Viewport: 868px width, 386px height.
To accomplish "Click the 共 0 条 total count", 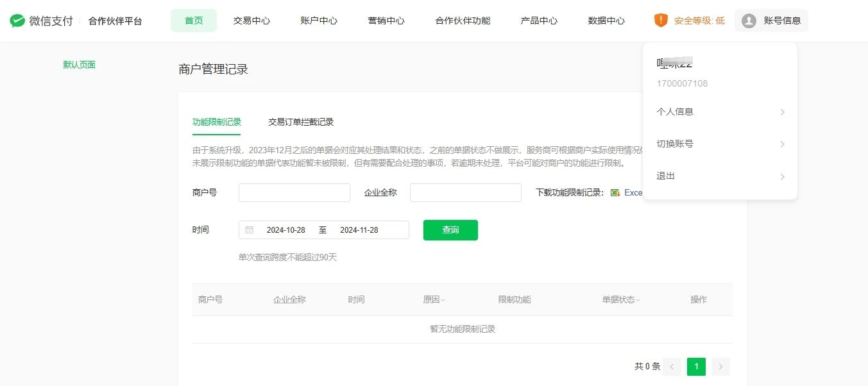I will [x=647, y=367].
